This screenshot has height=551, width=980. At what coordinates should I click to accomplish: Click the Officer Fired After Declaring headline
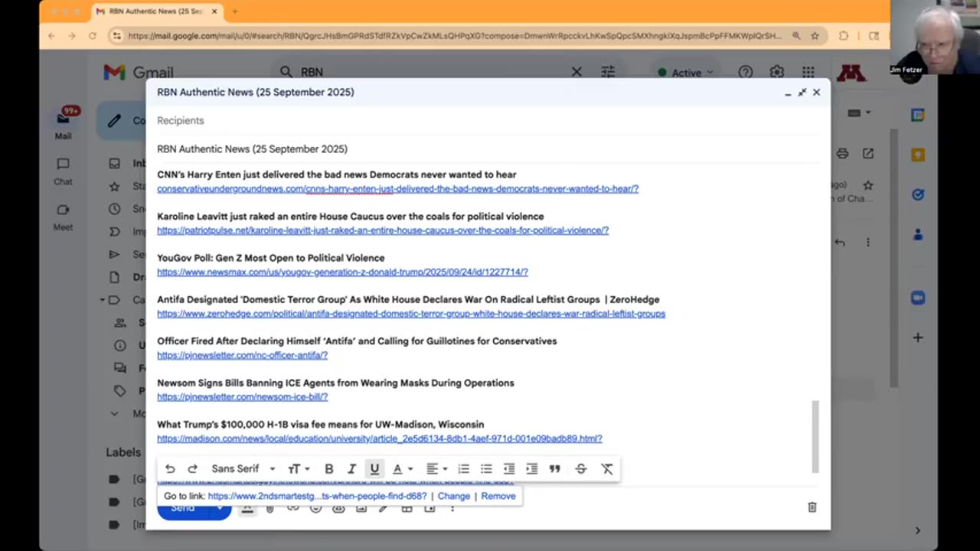point(357,341)
